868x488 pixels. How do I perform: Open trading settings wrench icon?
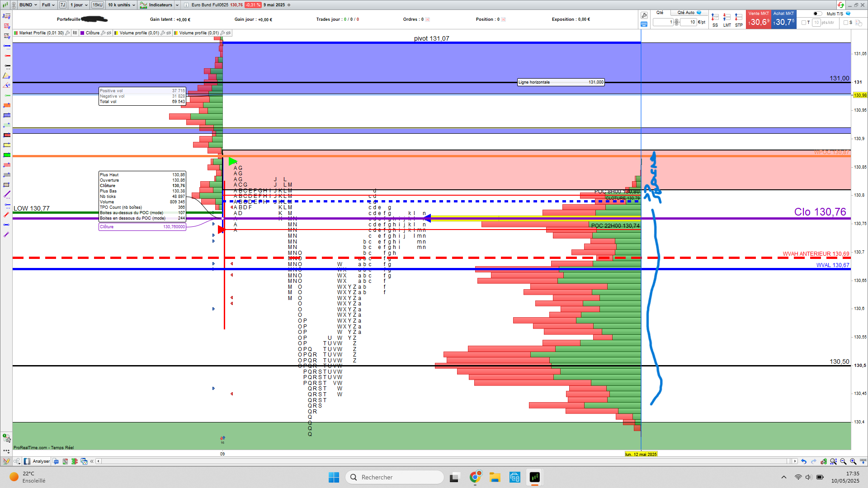pyautogui.click(x=644, y=15)
